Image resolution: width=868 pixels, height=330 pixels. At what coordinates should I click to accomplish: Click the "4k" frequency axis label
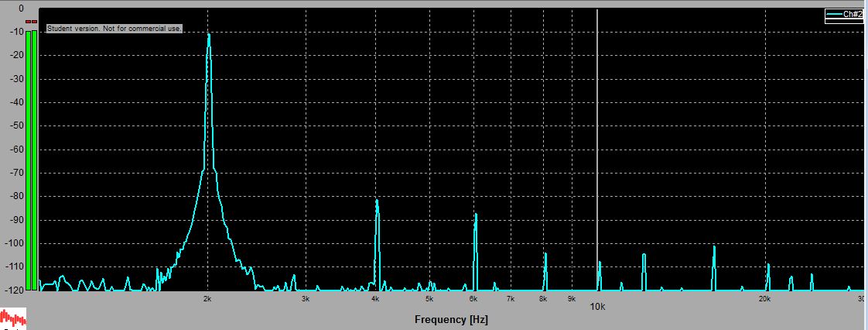(375, 299)
